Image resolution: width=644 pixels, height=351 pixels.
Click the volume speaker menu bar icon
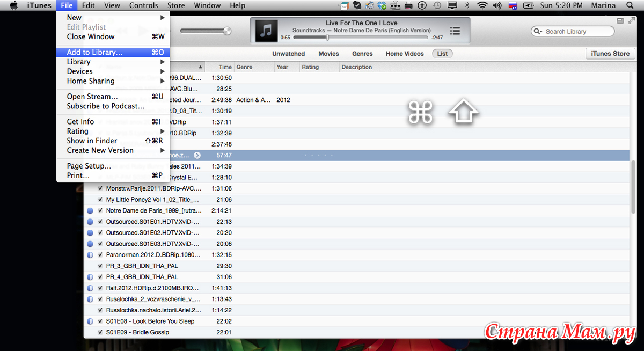tap(497, 5)
